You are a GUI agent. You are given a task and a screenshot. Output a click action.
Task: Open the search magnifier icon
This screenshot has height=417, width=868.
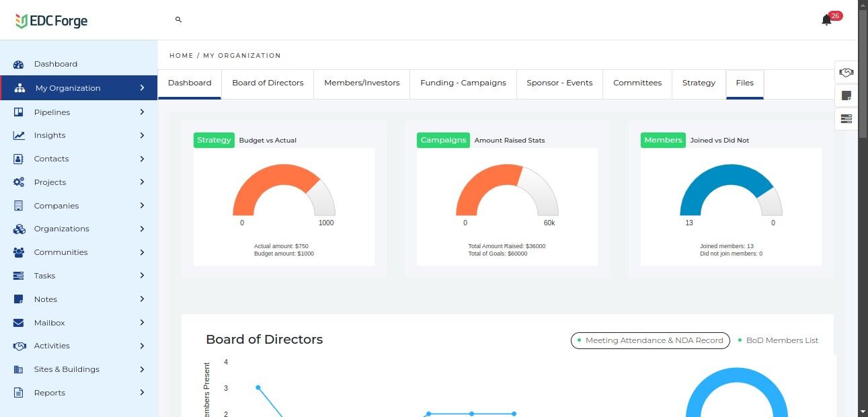pos(178,20)
